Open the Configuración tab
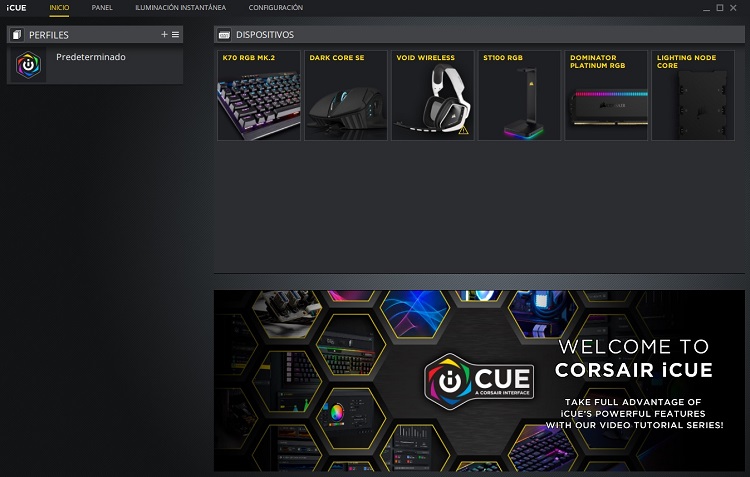 (275, 8)
